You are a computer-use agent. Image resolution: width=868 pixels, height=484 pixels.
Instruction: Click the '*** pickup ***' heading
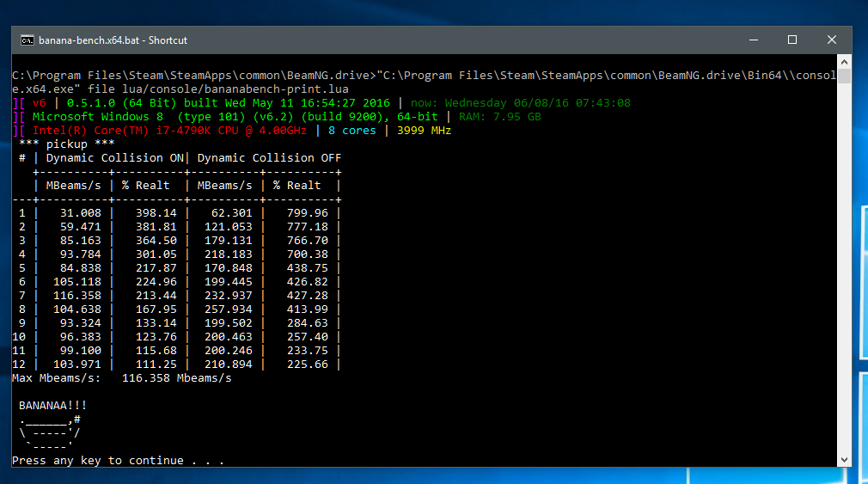pyautogui.click(x=66, y=144)
